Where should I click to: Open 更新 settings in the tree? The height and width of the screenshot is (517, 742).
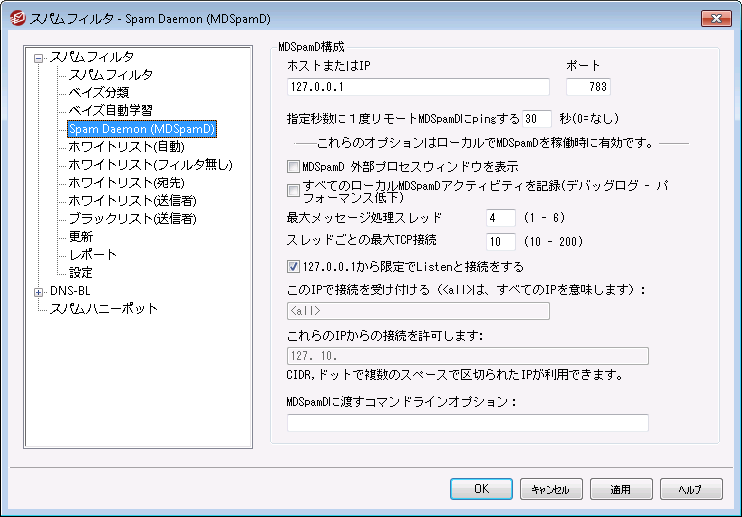click(x=81, y=237)
